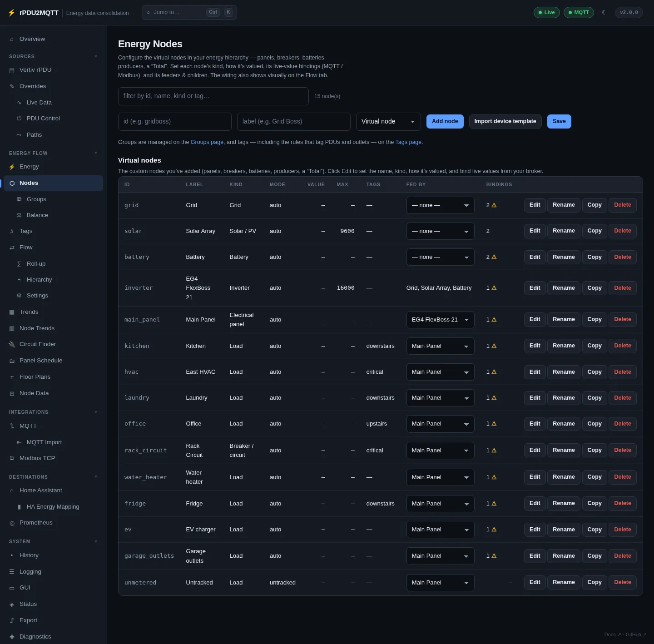Click the PDU Control power icon
Image resolution: width=654 pixels, height=644 pixels.
(x=19, y=119)
